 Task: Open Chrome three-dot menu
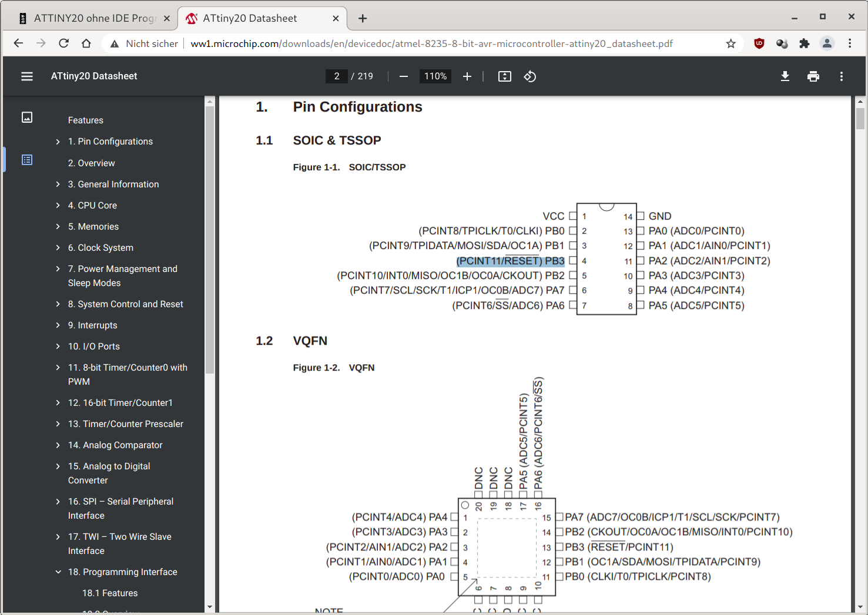pos(850,43)
